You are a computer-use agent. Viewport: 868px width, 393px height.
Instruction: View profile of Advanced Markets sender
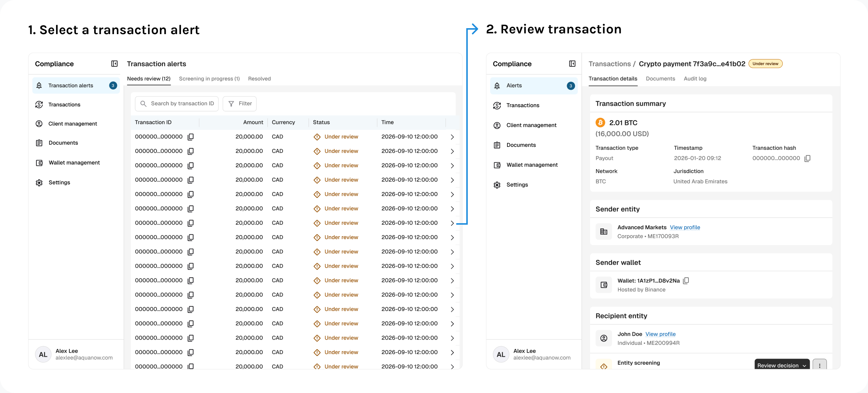tap(685, 227)
